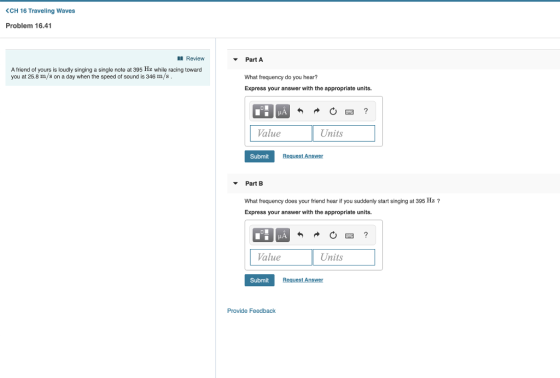560x378 pixels.
Task: Submit the Part A answer
Action: (260, 156)
